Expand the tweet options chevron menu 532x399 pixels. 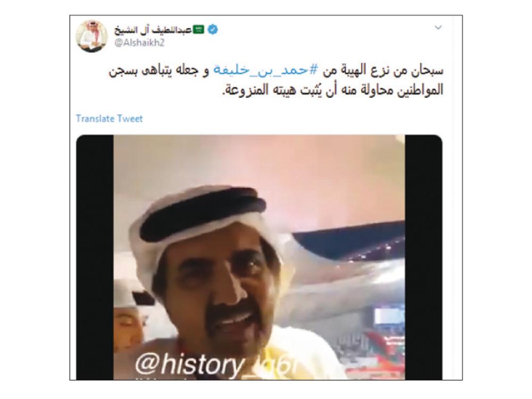(438, 28)
